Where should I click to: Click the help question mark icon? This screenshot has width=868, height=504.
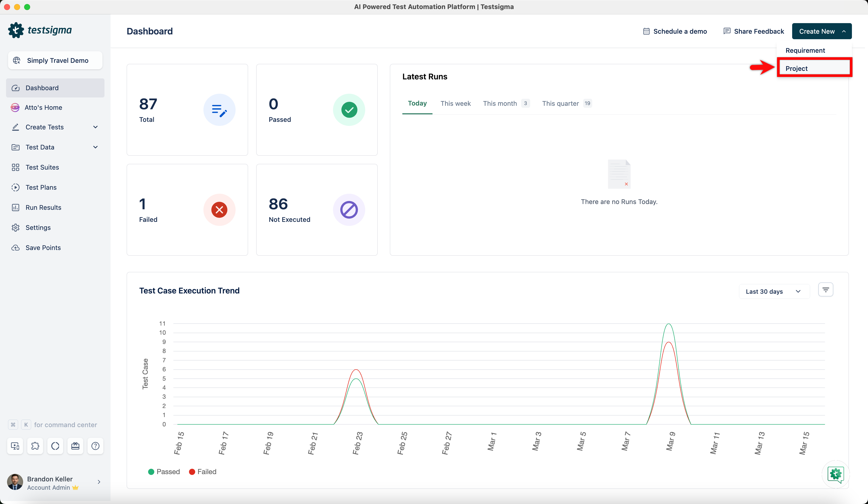point(95,446)
